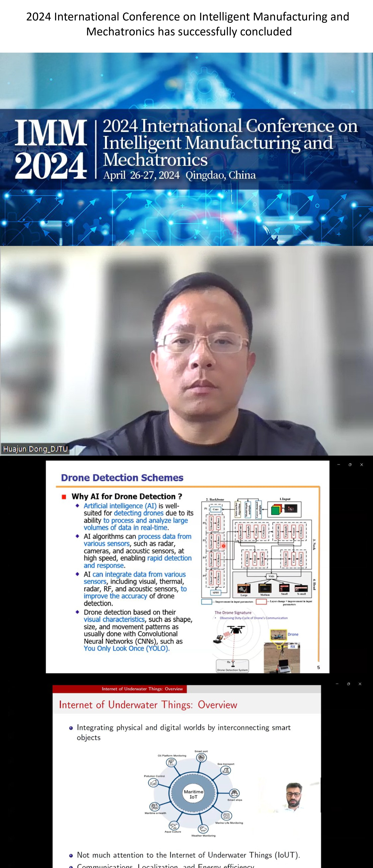373x868 pixels.
Task: Click the Oil Platform Monitoring icon
Action: tap(171, 762)
